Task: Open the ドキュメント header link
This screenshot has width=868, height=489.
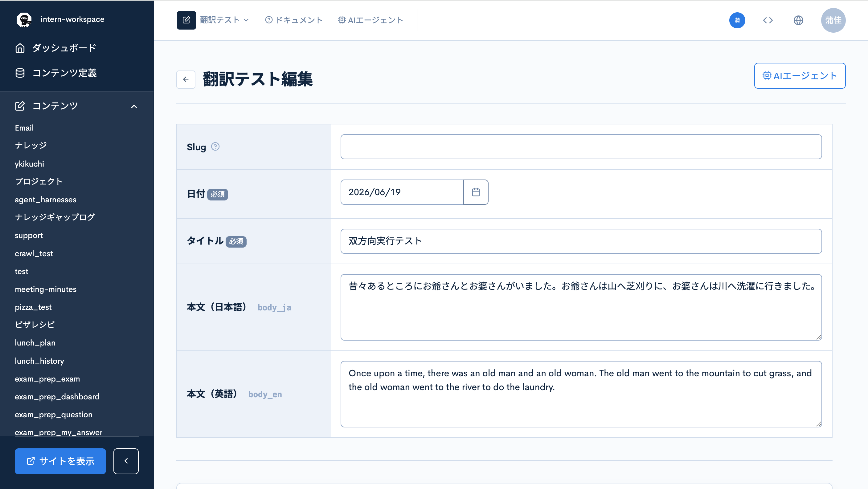Action: coord(294,20)
